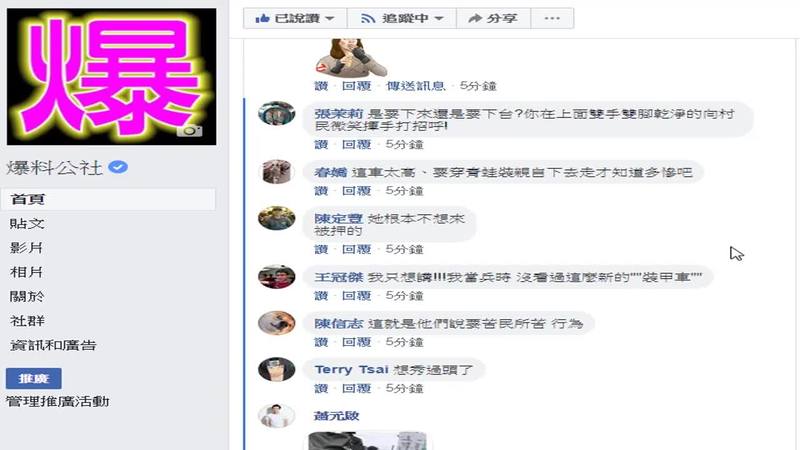Open 張茉莉's profile avatar
800x450 pixels.
point(277,113)
